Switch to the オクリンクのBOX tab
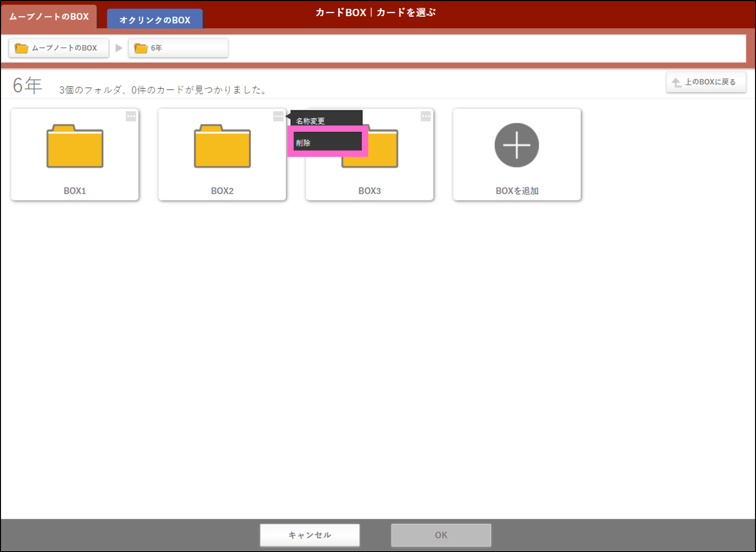 click(x=154, y=20)
